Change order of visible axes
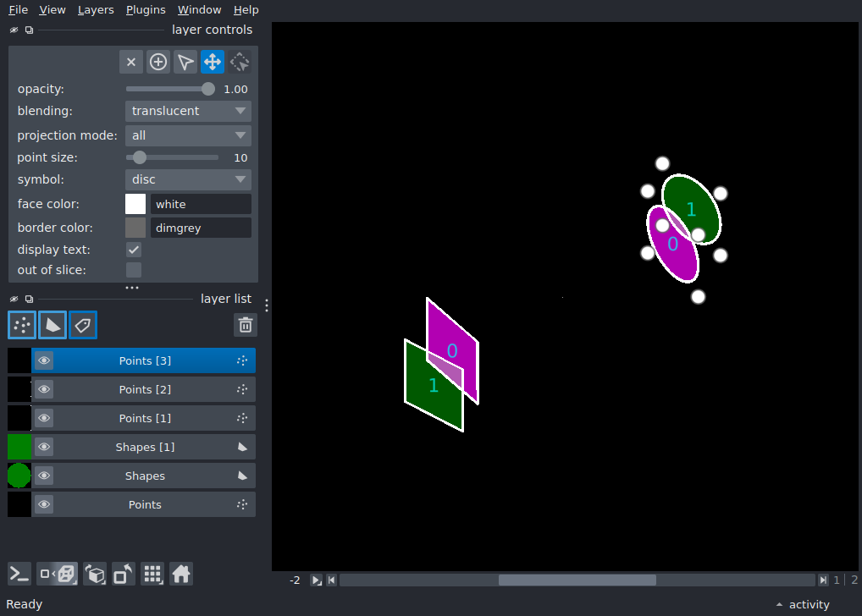Screen dimensions: 862x616 (95, 575)
